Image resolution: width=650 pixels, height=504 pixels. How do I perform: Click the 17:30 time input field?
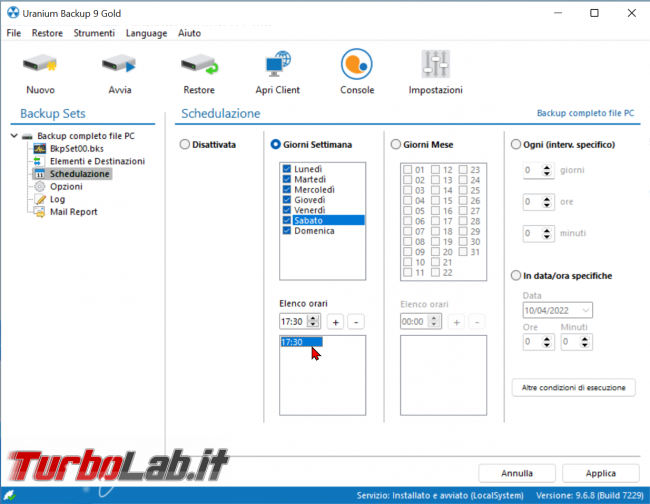(294, 322)
